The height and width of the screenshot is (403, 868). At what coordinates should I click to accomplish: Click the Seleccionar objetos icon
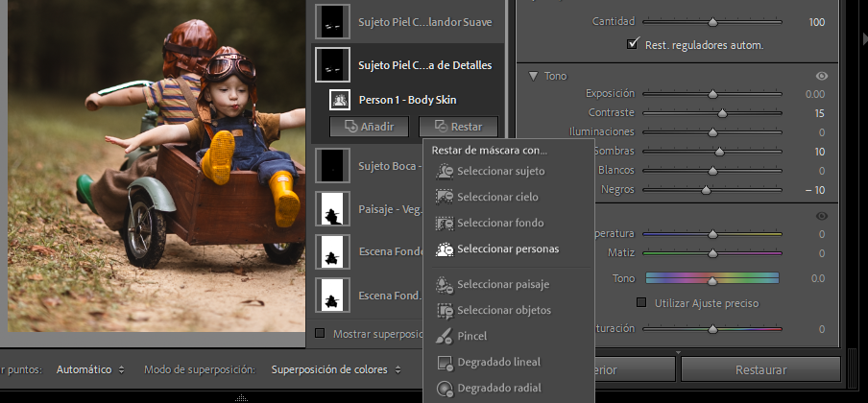point(445,311)
